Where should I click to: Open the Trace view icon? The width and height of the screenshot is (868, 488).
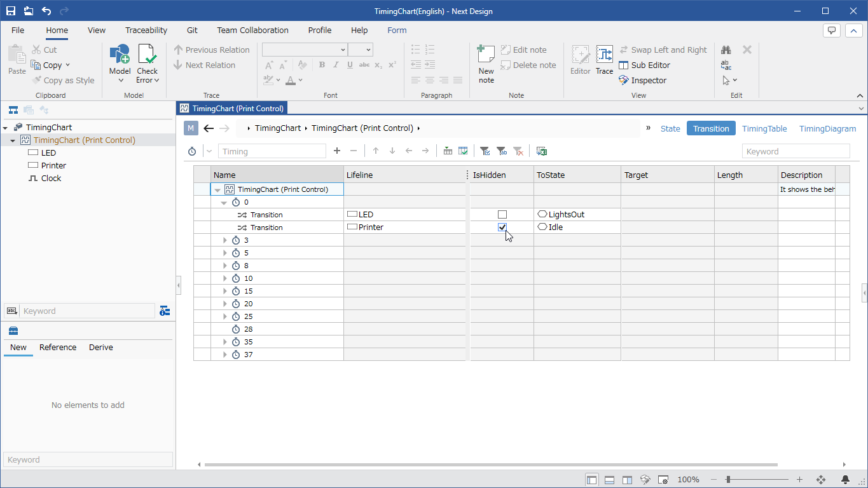click(604, 60)
